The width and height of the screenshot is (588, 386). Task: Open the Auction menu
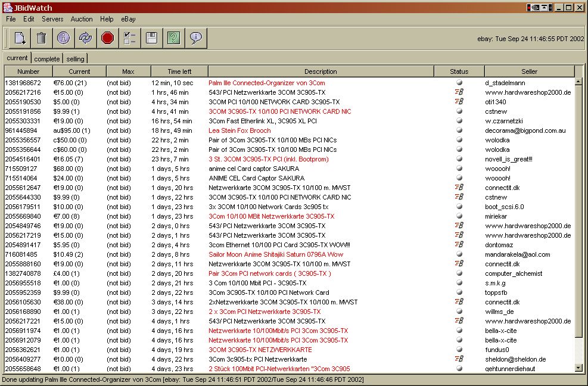tap(82, 18)
